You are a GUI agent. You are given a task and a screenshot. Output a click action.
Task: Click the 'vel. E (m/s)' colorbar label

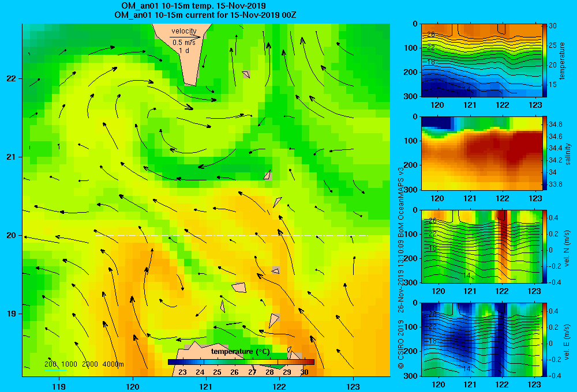[x=567, y=341]
